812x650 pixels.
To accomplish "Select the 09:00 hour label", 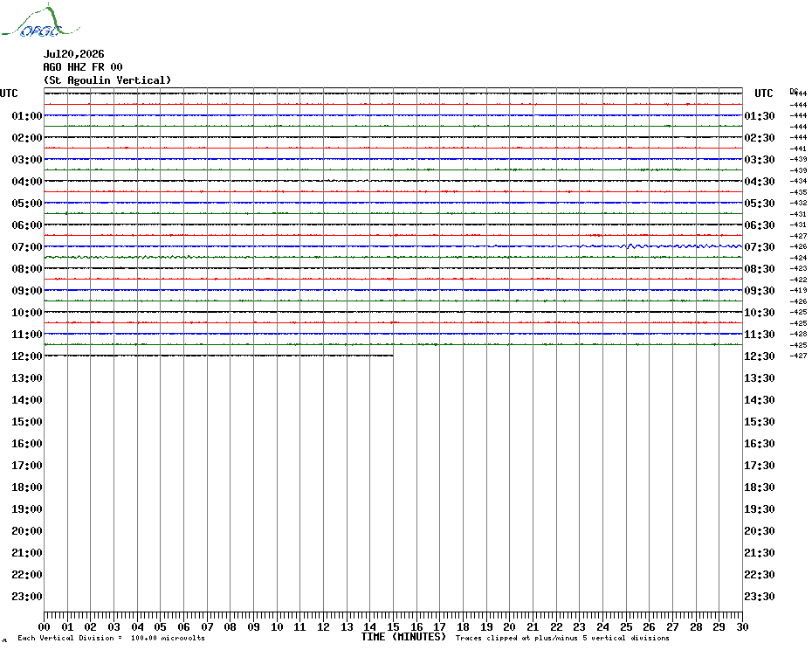I will coord(27,291).
